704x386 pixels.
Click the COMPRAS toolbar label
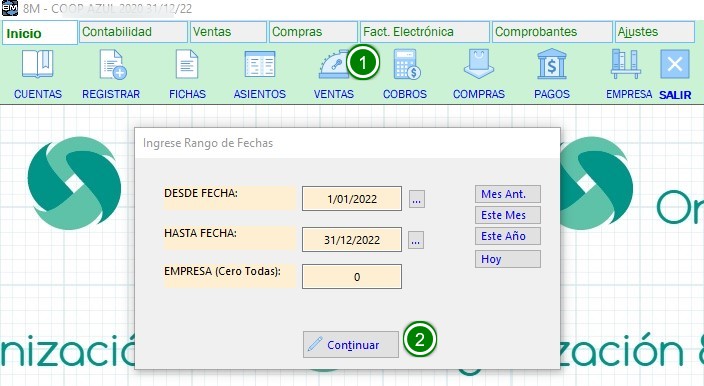coord(479,94)
